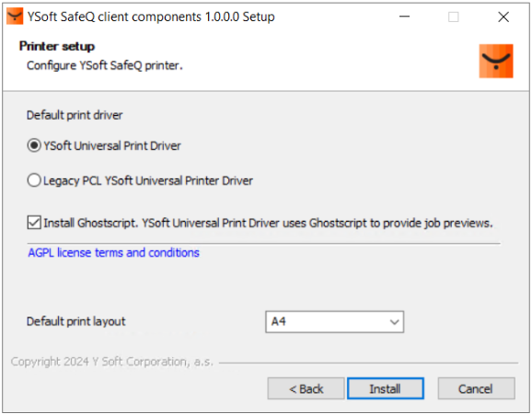Click the Default print layout label
Screen dimensions: 532x414
(x=76, y=321)
